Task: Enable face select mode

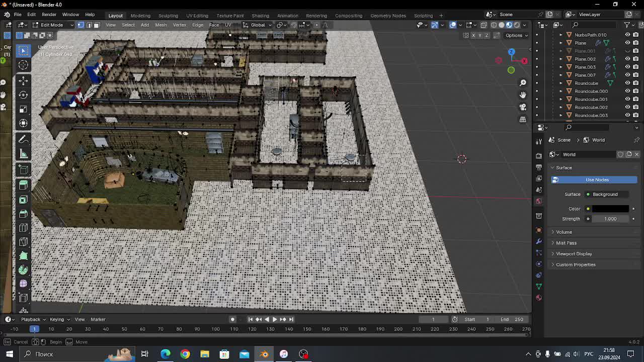Action: (97, 25)
